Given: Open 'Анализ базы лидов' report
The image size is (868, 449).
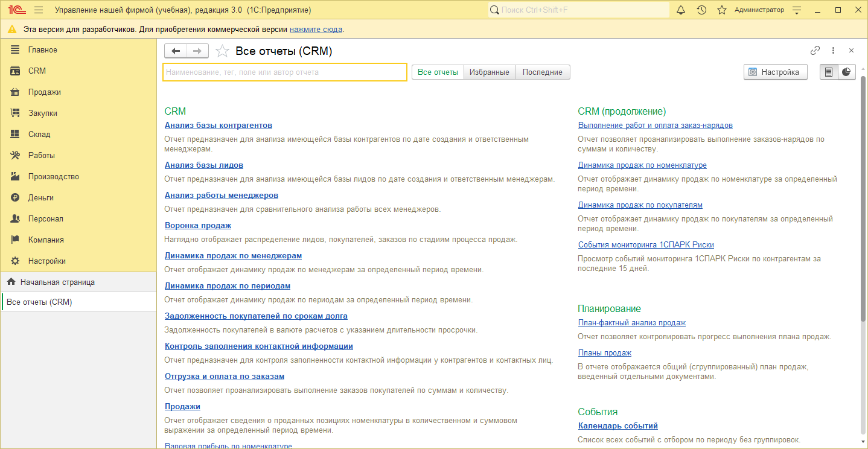Looking at the screenshot, I should click(204, 165).
